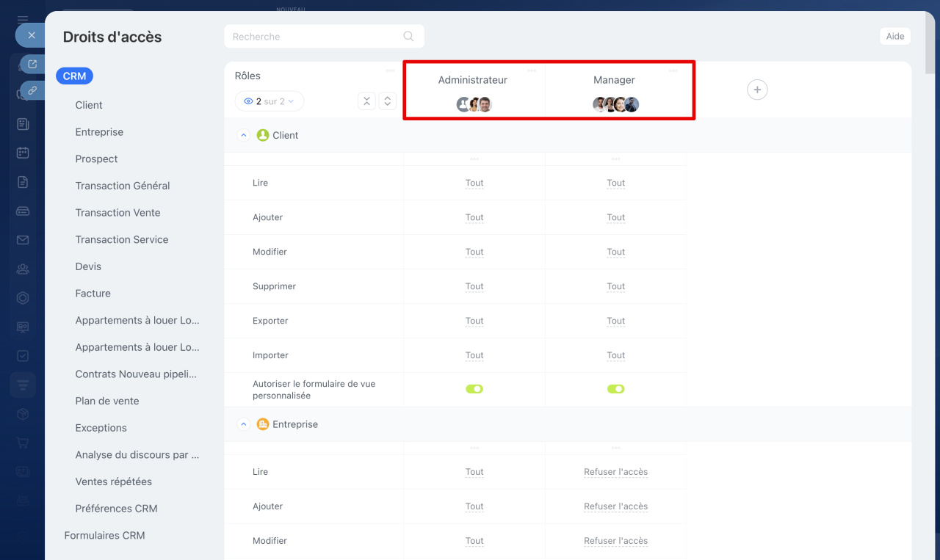This screenshot has width=940, height=560.
Task: Open the '2 sur 2' roles visibility filter
Action: pyautogui.click(x=269, y=101)
